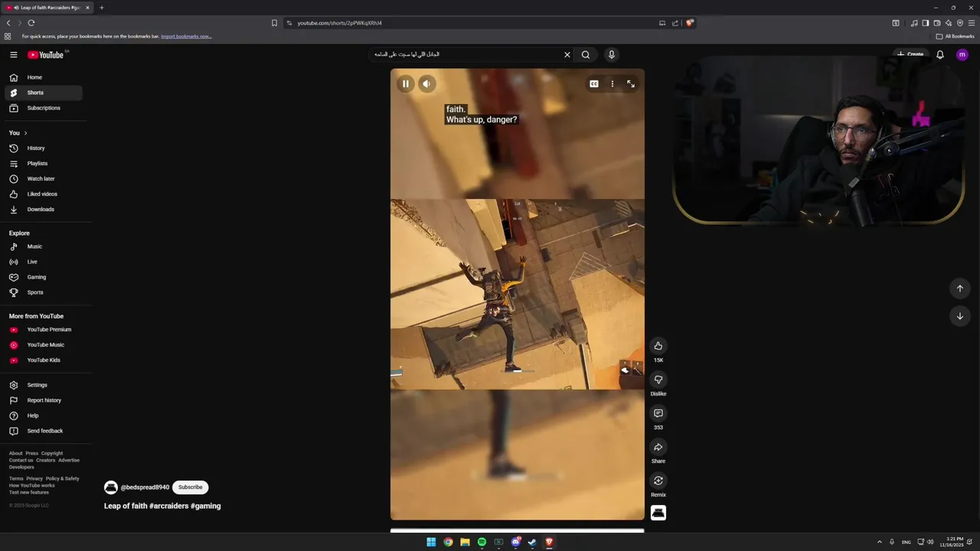Open the purple account avatar menu
Viewport: 980px width, 551px height.
point(962,54)
